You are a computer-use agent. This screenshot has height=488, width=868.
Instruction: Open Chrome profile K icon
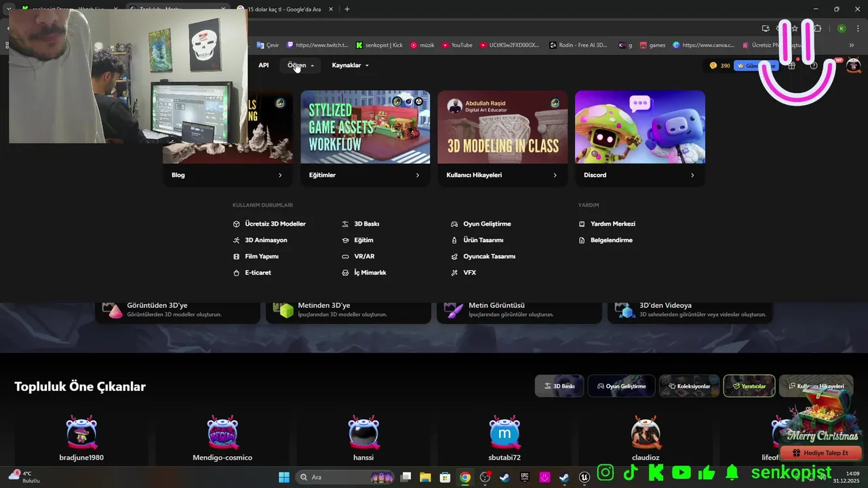pyautogui.click(x=842, y=28)
